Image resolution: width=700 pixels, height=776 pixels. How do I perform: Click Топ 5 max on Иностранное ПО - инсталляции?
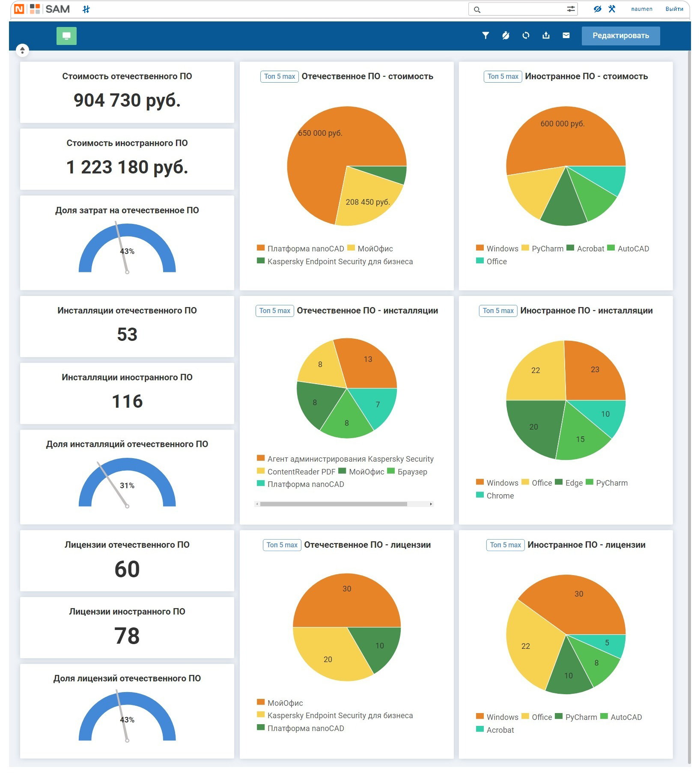(498, 311)
